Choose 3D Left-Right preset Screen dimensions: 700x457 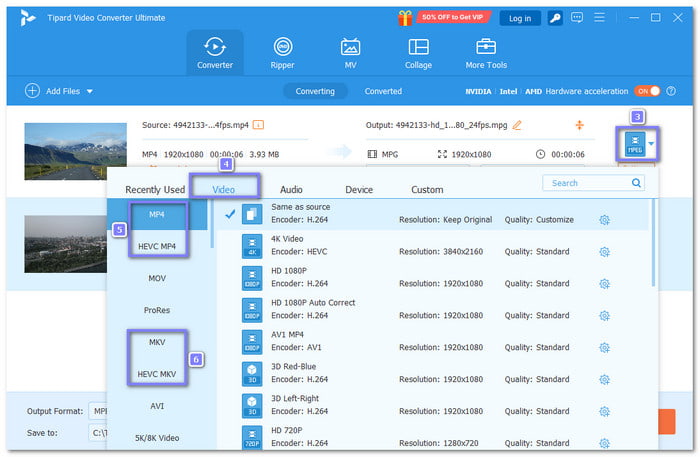(432, 405)
